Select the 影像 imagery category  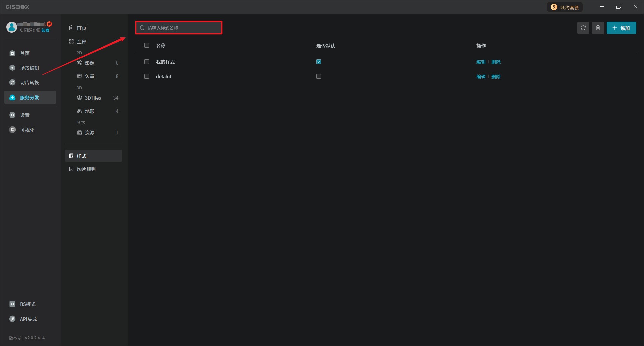coord(90,63)
